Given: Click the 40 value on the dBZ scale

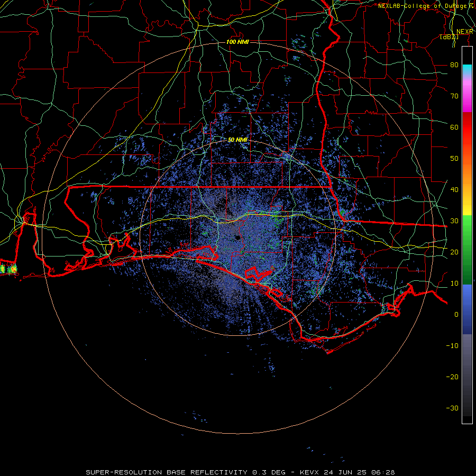Looking at the screenshot, I should tap(454, 190).
